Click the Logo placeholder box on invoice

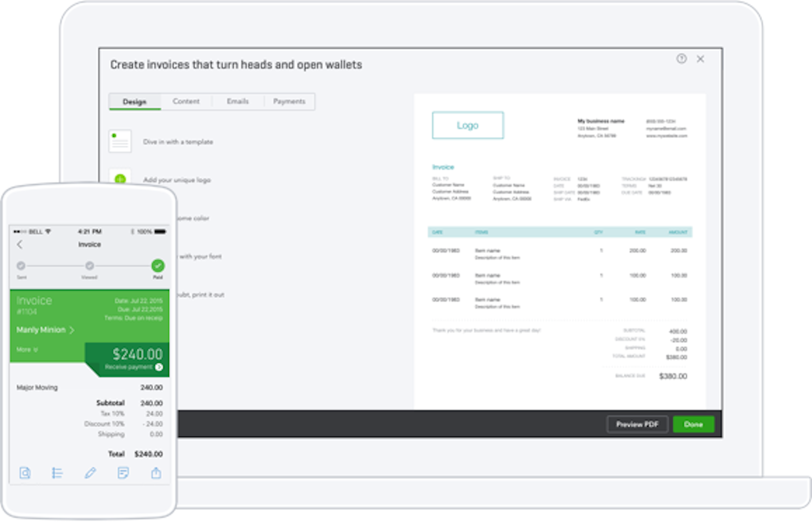point(467,125)
